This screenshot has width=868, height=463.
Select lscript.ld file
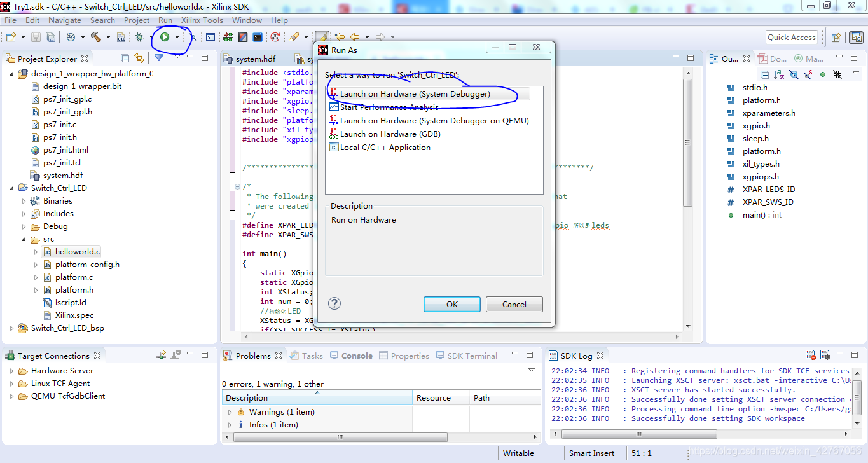click(x=70, y=303)
